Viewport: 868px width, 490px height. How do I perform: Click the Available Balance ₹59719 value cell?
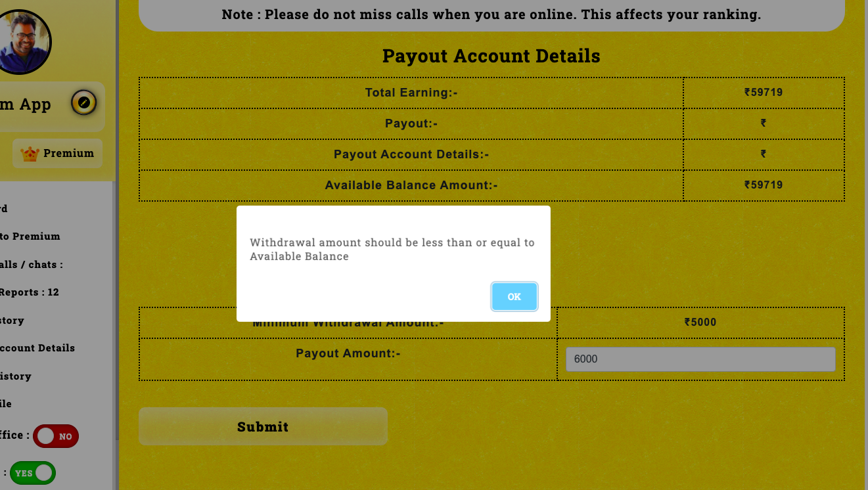pyautogui.click(x=764, y=185)
